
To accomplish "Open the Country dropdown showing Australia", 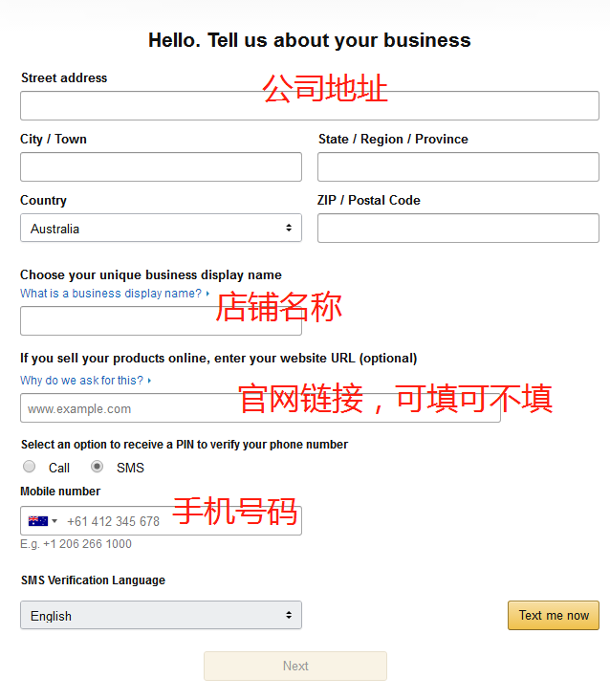I will coord(161,229).
